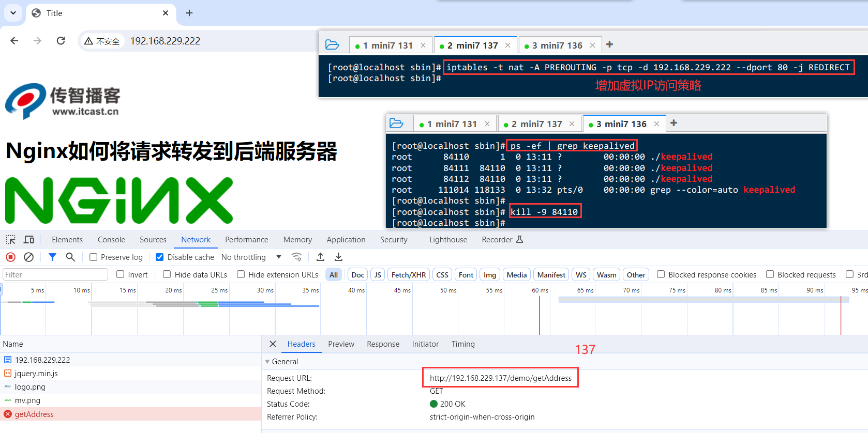Filter requests by Fetch/XHR
The width and height of the screenshot is (868, 433).
coord(409,275)
